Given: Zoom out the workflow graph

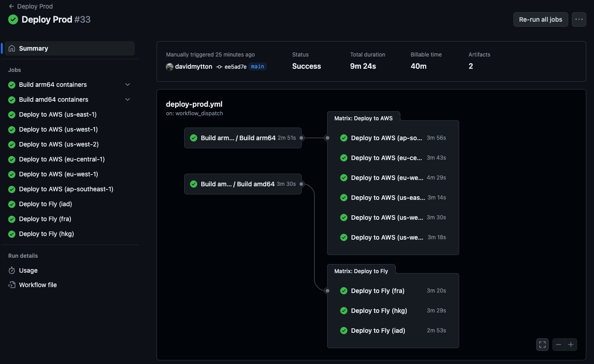Looking at the screenshot, I should coord(559,345).
